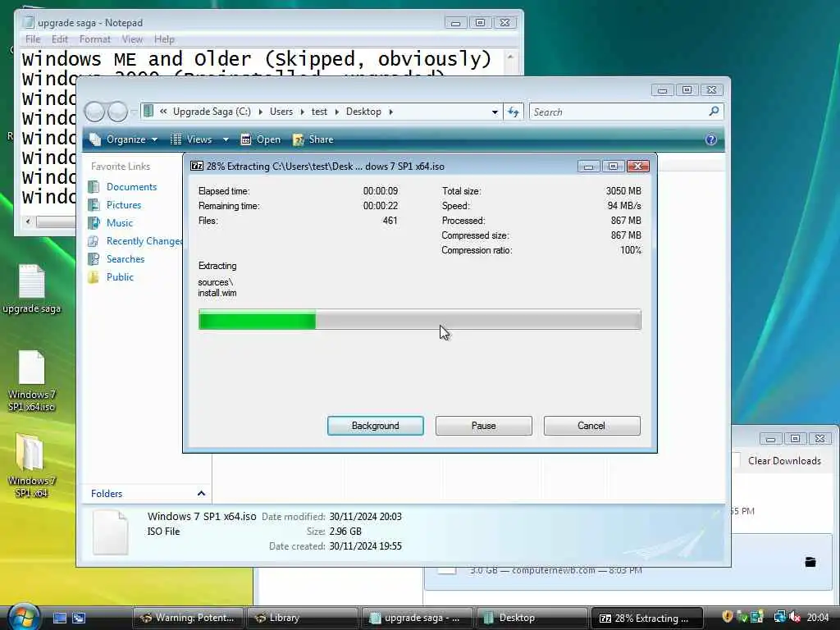The width and height of the screenshot is (840, 630).
Task: Select Users in the address breadcrumb
Action: [x=281, y=112]
